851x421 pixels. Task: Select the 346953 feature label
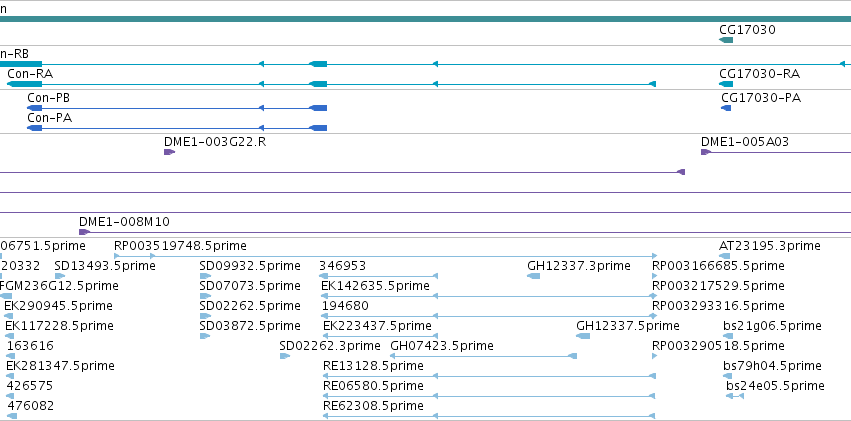(x=342, y=266)
